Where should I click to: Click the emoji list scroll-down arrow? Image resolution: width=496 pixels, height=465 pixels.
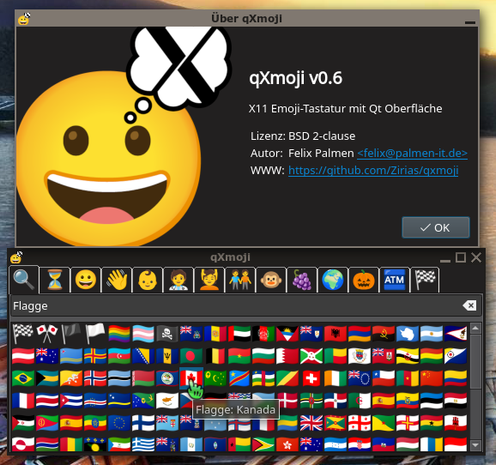tap(475, 445)
